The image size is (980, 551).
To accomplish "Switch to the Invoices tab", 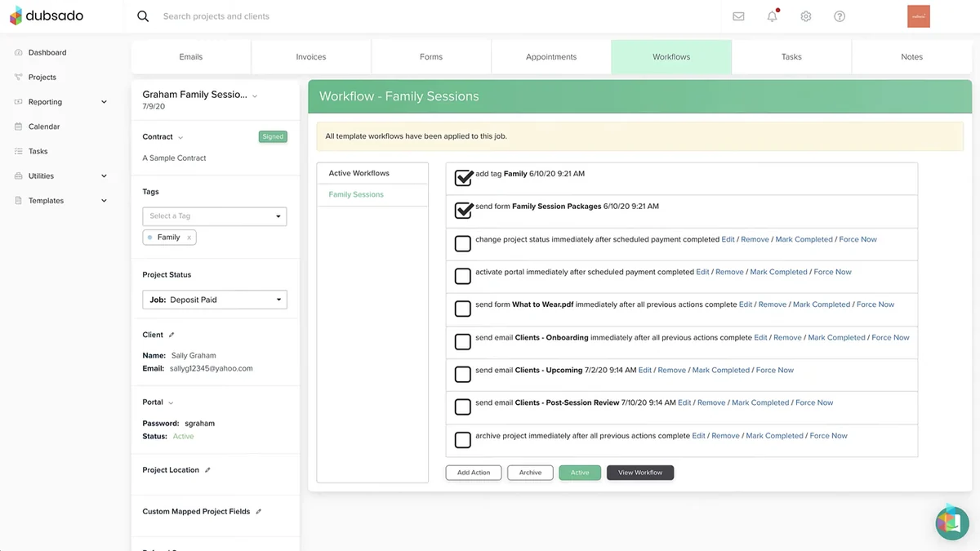I will coord(311,57).
